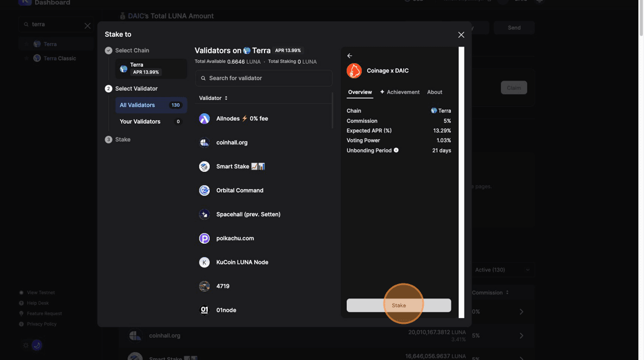Click the Search for validator field

click(264, 78)
